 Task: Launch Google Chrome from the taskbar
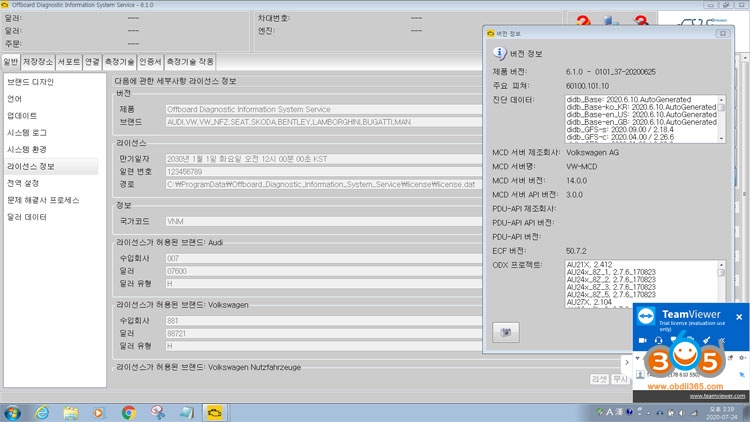(x=128, y=411)
